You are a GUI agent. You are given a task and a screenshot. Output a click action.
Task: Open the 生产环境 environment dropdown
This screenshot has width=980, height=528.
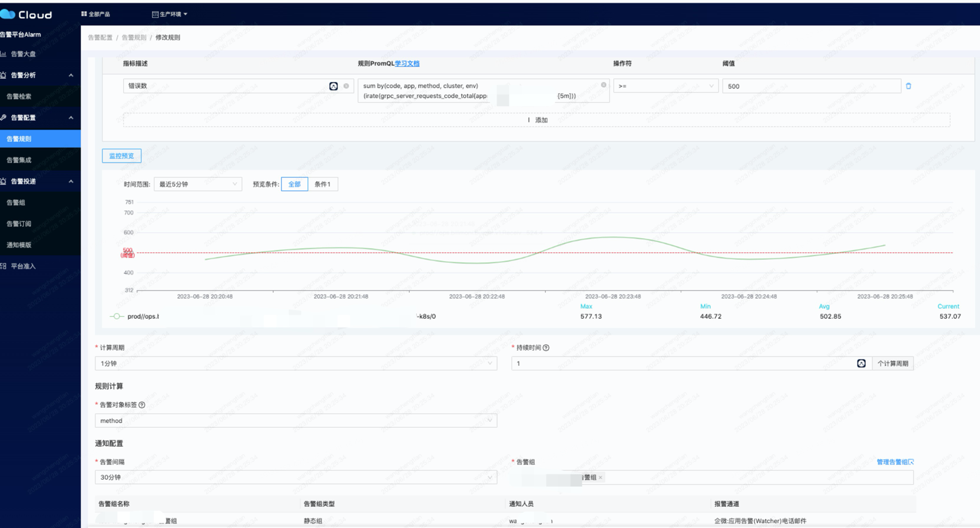tap(170, 14)
